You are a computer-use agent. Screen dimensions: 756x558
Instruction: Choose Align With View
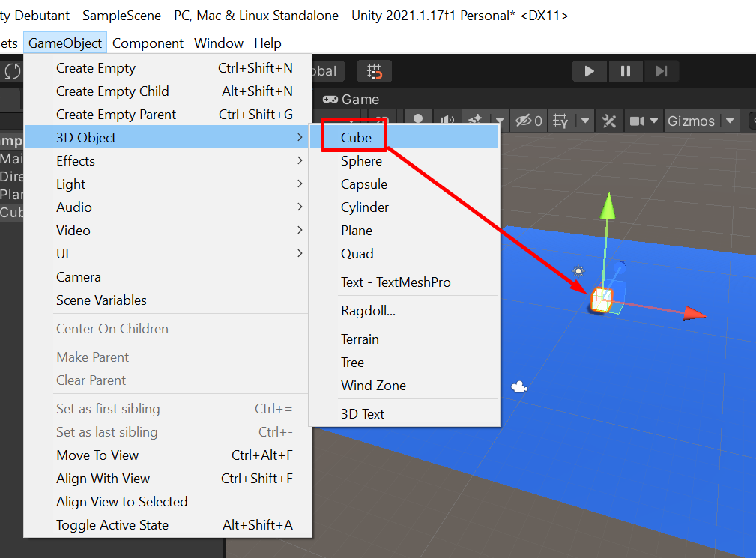tap(166, 478)
